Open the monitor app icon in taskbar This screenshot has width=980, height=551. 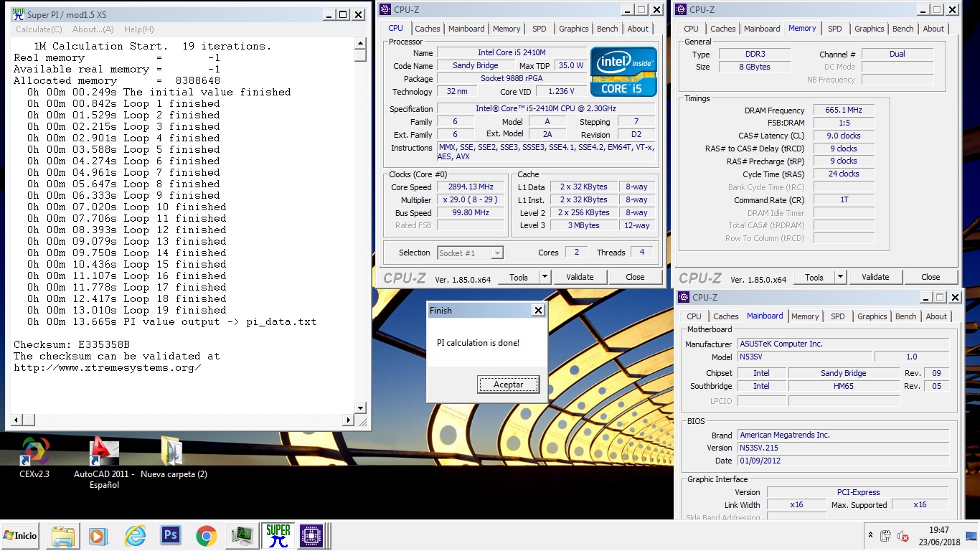242,536
